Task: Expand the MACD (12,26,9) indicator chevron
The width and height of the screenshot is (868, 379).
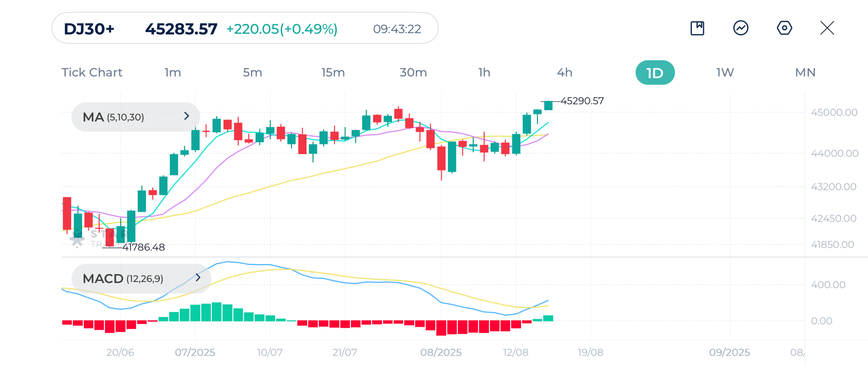Action: pos(198,278)
